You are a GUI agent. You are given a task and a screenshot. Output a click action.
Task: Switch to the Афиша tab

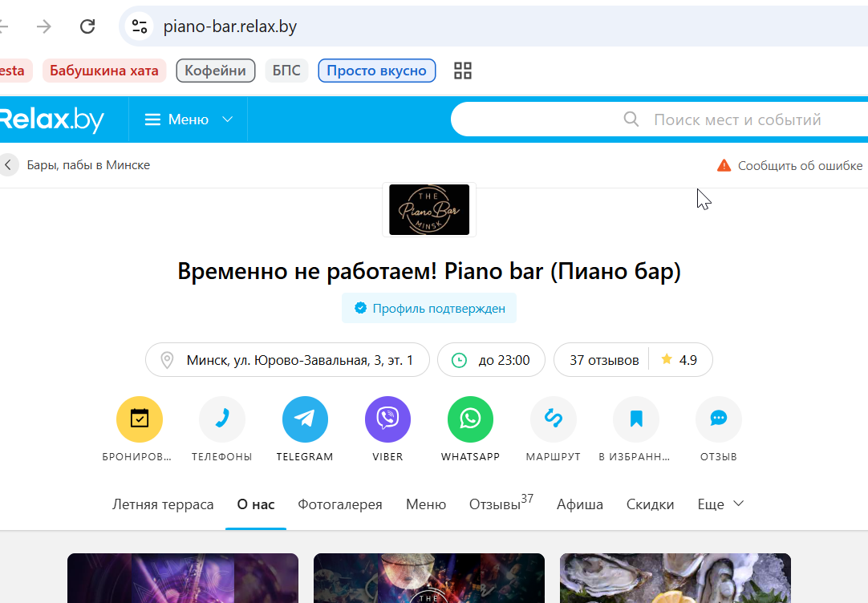coord(579,504)
